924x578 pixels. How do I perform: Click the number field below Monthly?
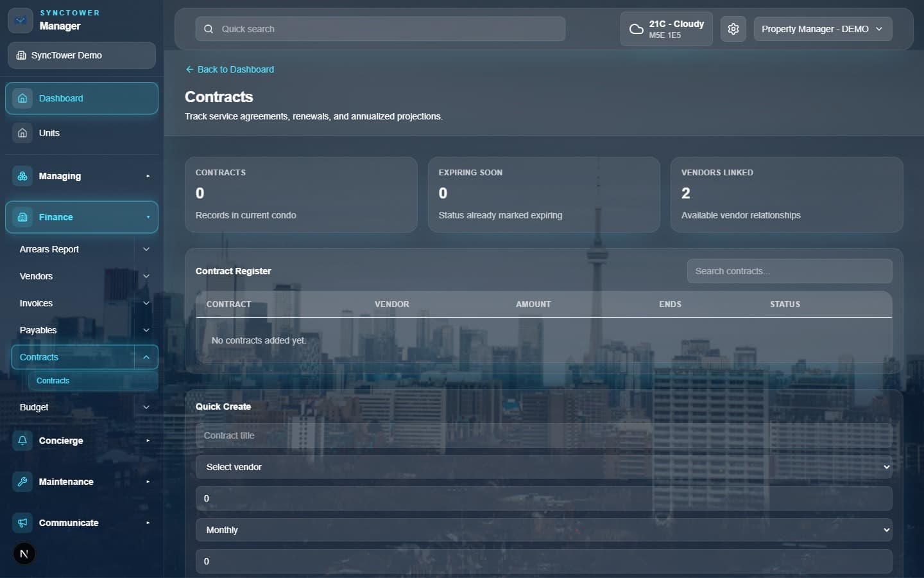(x=543, y=561)
